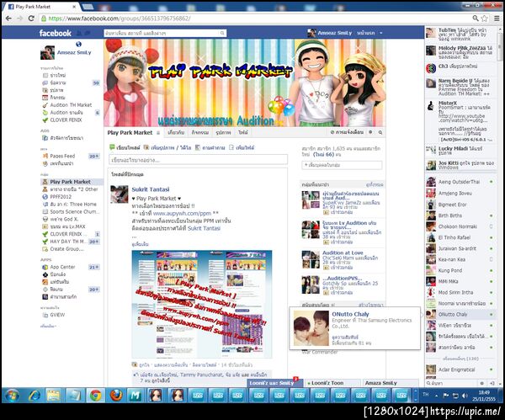Open the post's Play Park Market screenshot image
The width and height of the screenshot is (505, 420).
pos(202,304)
